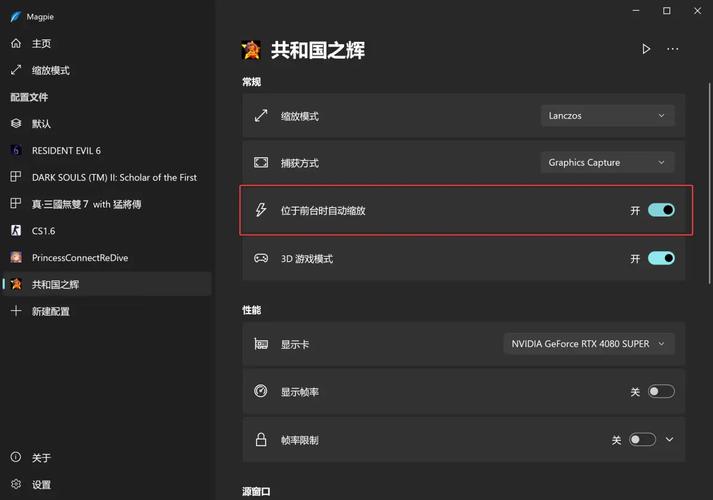Click the info icon next to 关于
The image size is (713, 500).
point(16,457)
